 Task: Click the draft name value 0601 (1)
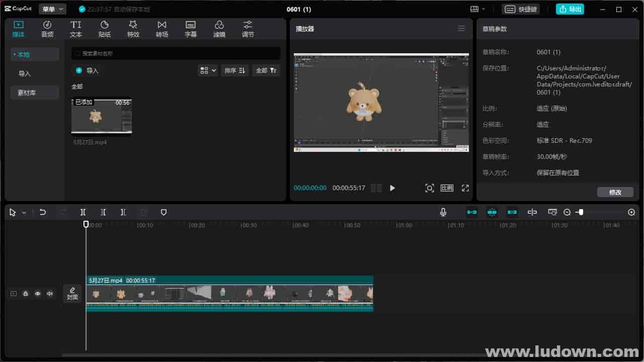click(548, 52)
